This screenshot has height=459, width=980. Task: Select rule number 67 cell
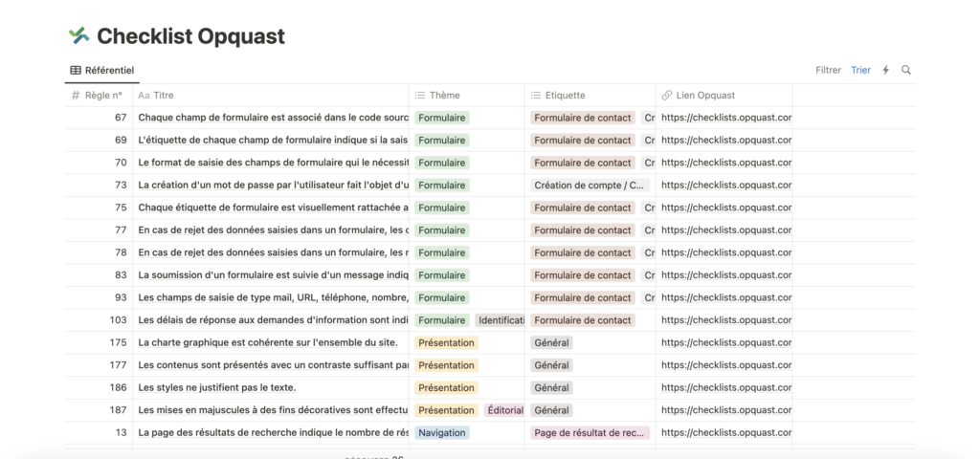99,118
